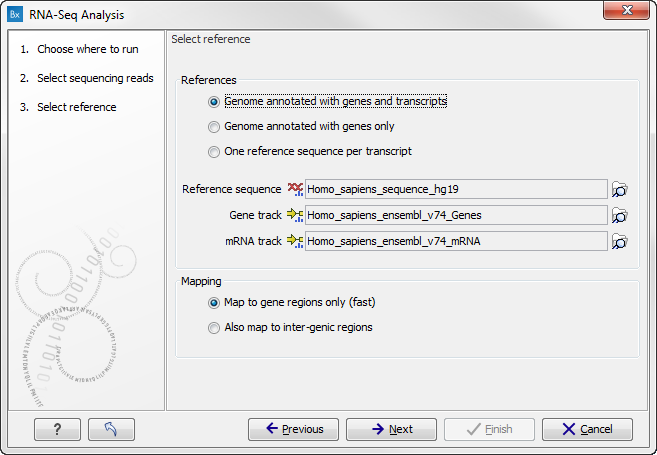Browse for the mRNA track file

619,241
